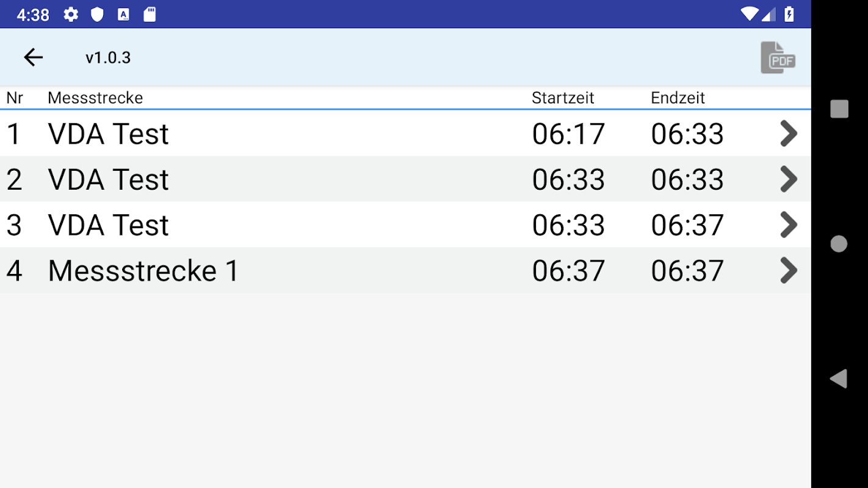Export the list using the PDF icon
Image resolution: width=868 pixels, height=488 pixels.
(x=778, y=58)
